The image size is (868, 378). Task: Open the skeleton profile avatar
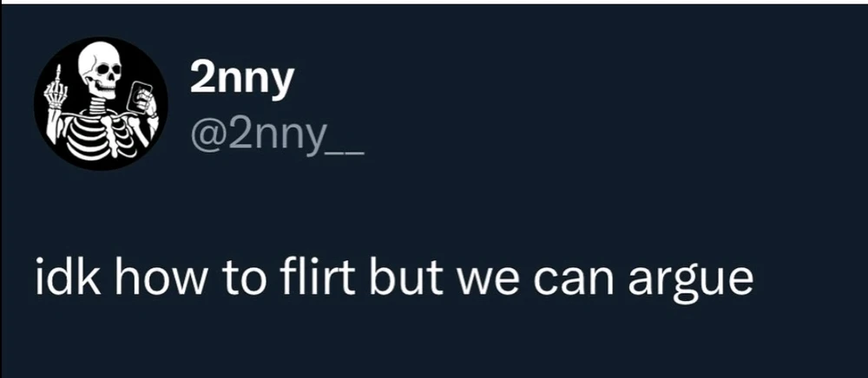point(100,103)
